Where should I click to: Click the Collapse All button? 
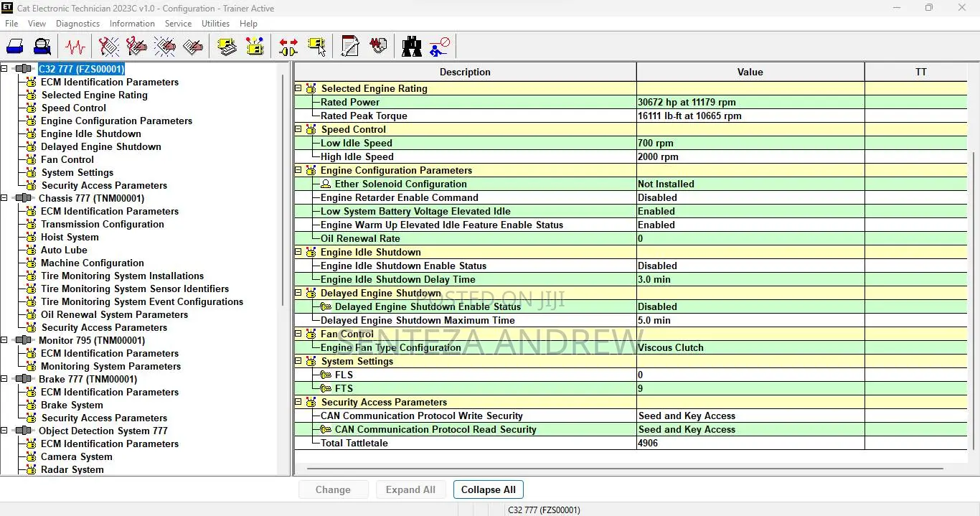pyautogui.click(x=489, y=489)
